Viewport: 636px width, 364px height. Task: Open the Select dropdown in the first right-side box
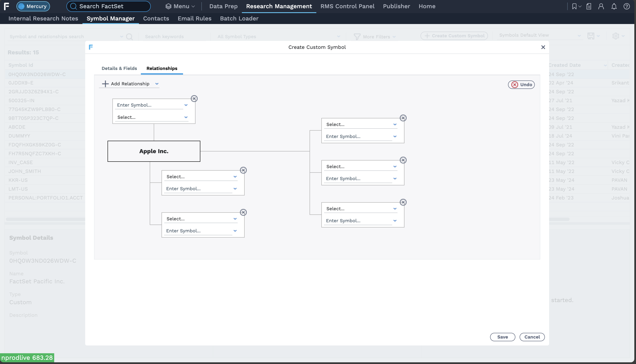(395, 124)
